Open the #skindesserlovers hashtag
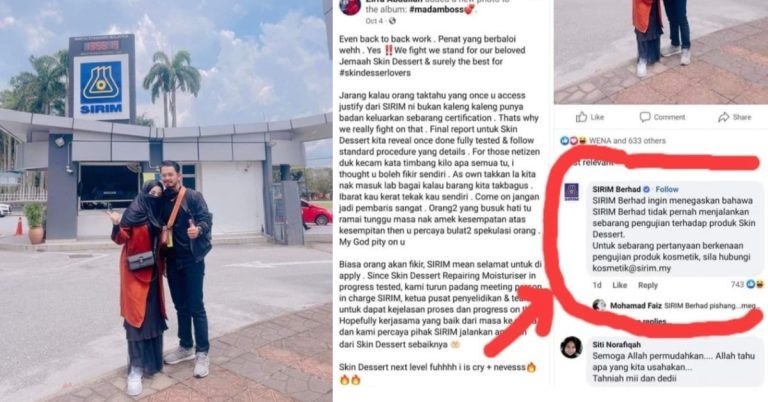The height and width of the screenshot is (402, 768). pos(375,73)
